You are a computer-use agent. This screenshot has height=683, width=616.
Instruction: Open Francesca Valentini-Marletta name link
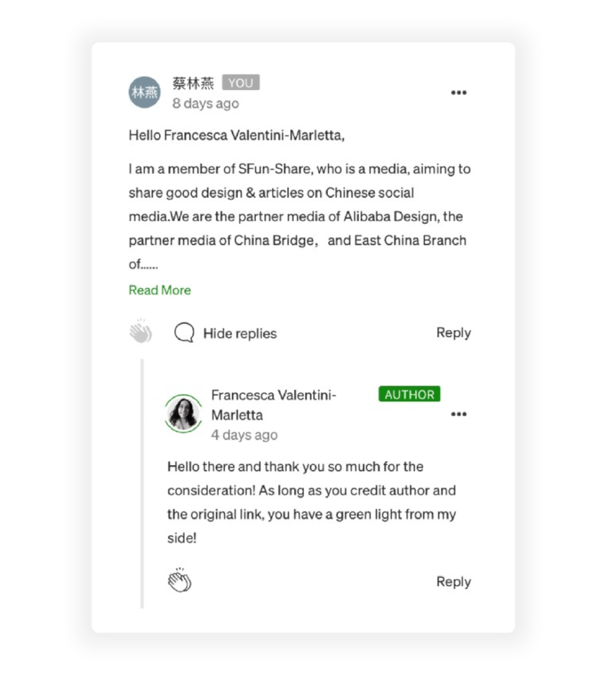coord(274,405)
